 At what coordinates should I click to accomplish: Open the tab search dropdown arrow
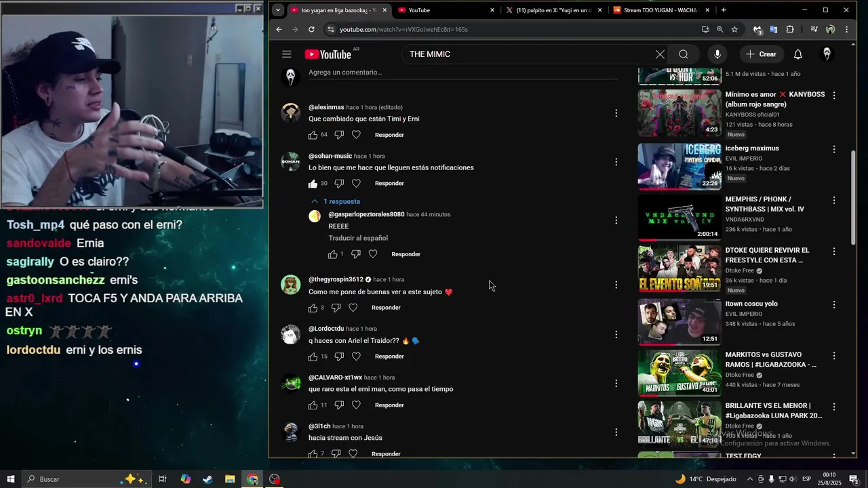click(277, 10)
